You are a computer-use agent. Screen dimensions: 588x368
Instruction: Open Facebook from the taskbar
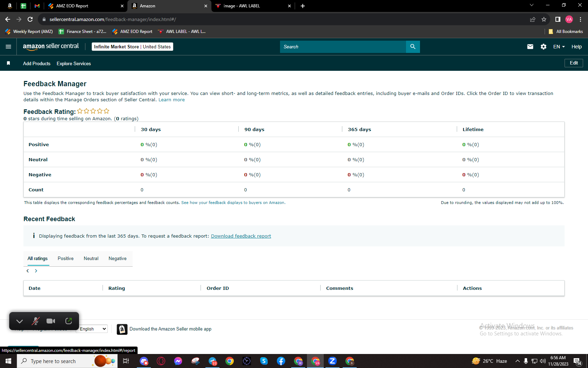pos(281,361)
